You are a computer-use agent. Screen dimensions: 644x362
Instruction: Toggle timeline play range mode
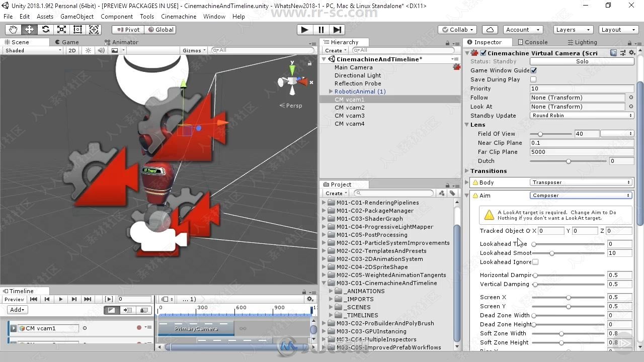point(109,299)
